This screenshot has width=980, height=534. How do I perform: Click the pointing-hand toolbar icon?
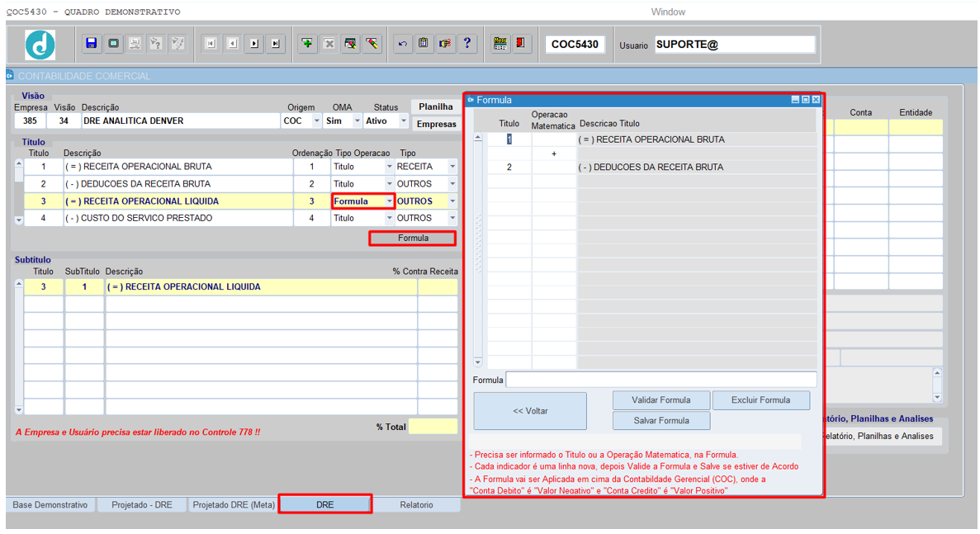coord(445,43)
